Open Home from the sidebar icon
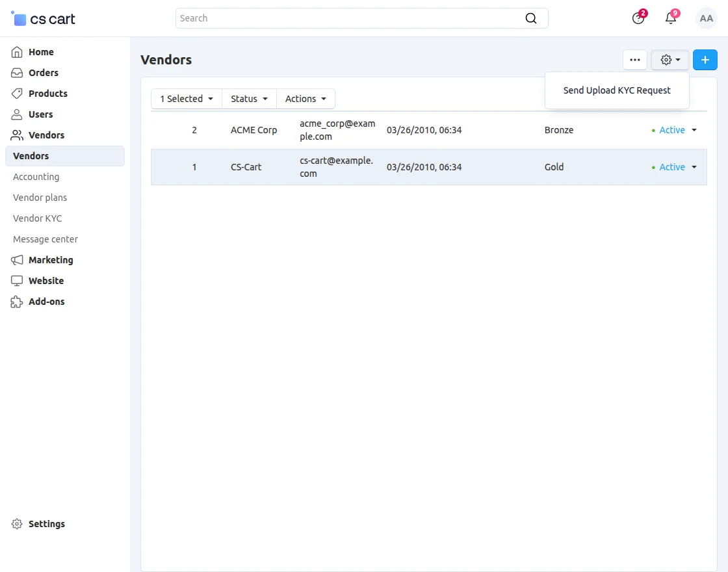 pyautogui.click(x=17, y=52)
